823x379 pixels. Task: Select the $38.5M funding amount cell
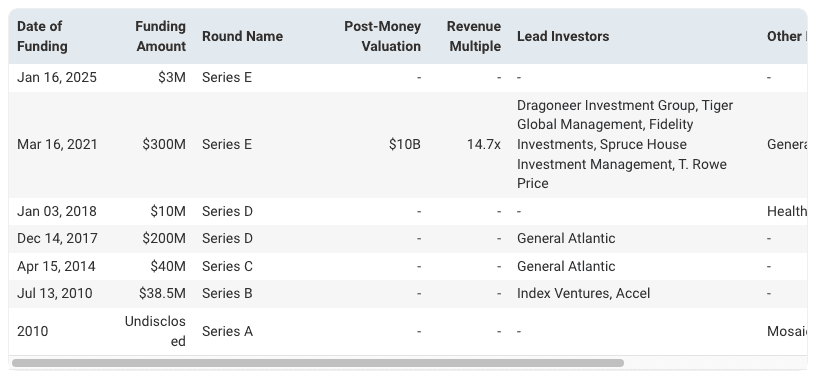(162, 293)
